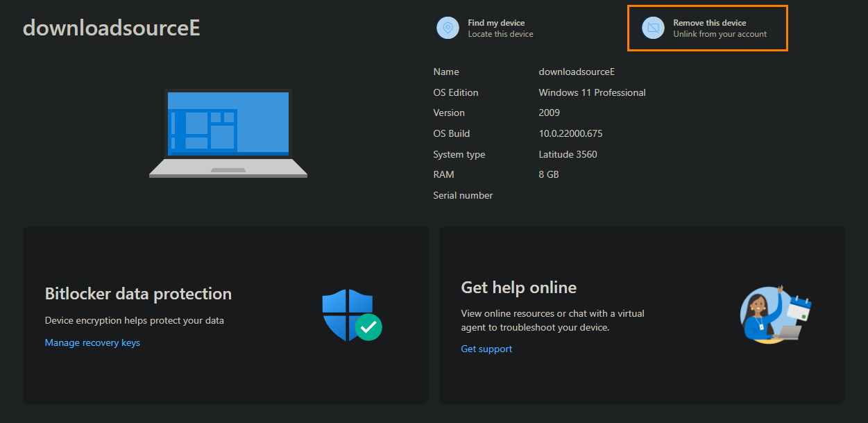Click the RAM label
868x423 pixels.
[x=443, y=174]
